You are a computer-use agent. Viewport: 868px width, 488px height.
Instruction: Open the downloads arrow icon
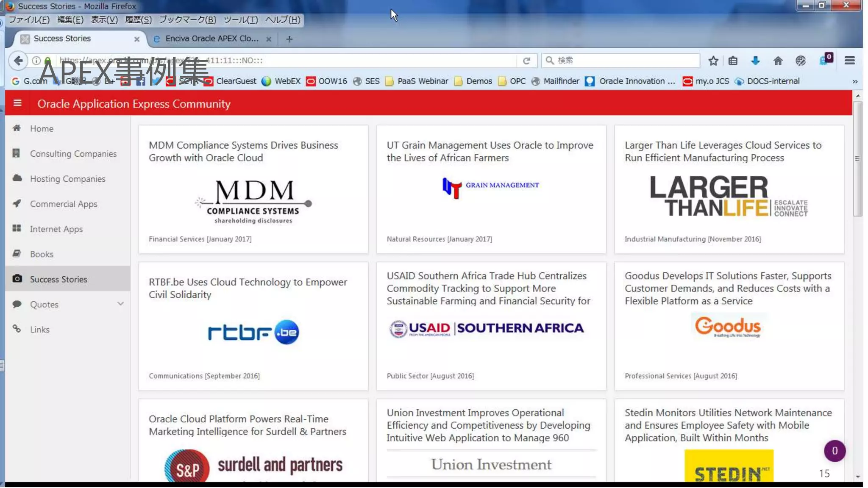(x=755, y=61)
